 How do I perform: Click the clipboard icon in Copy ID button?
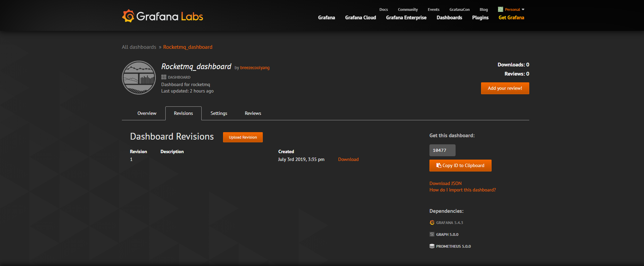tap(439, 165)
